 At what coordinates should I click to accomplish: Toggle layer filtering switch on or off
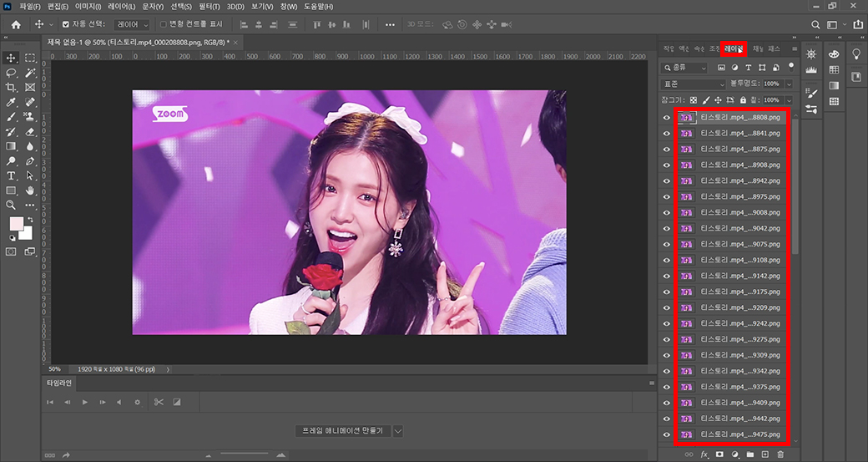tap(791, 67)
